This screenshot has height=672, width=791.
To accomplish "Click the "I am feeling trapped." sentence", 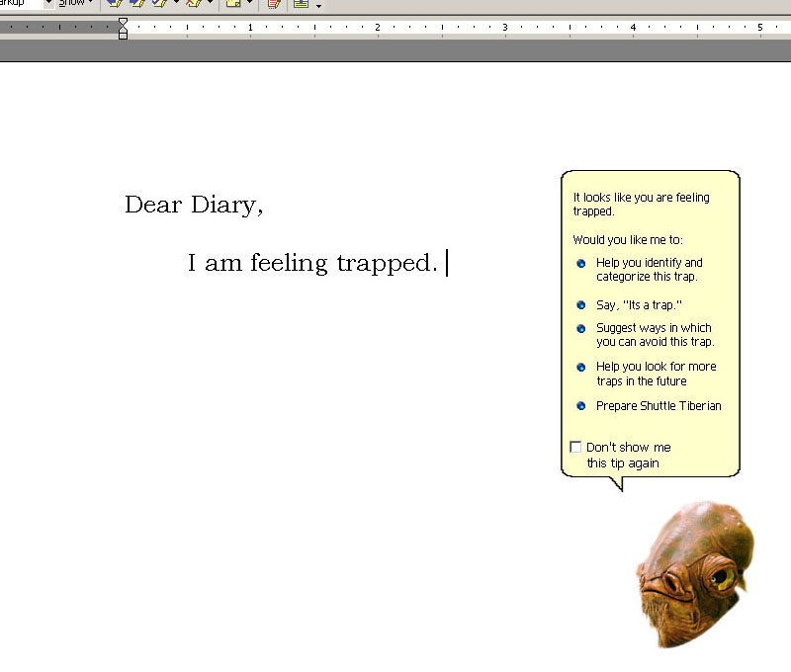I will (x=312, y=263).
